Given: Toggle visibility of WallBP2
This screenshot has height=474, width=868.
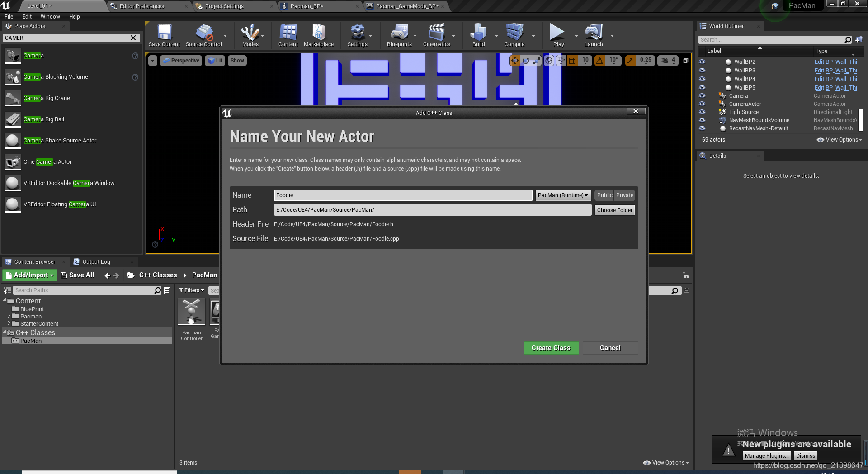Looking at the screenshot, I should pos(702,62).
